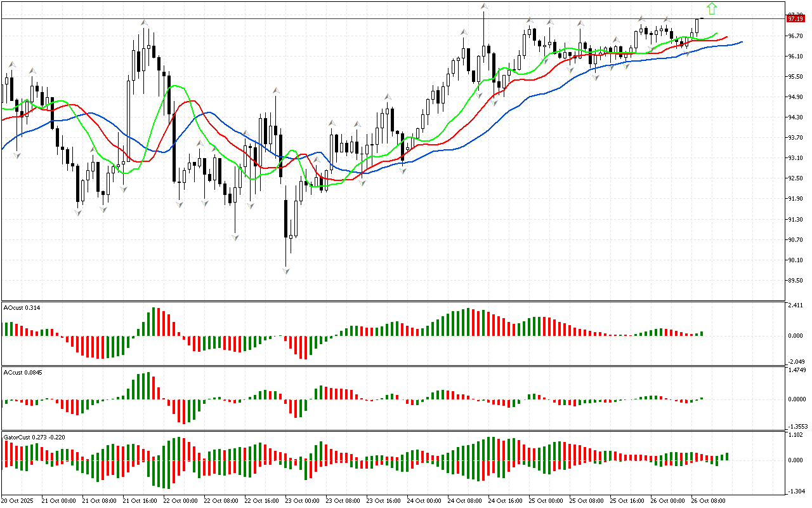Click the 93.10 level on price scale
The height and width of the screenshot is (508, 812).
click(x=795, y=158)
